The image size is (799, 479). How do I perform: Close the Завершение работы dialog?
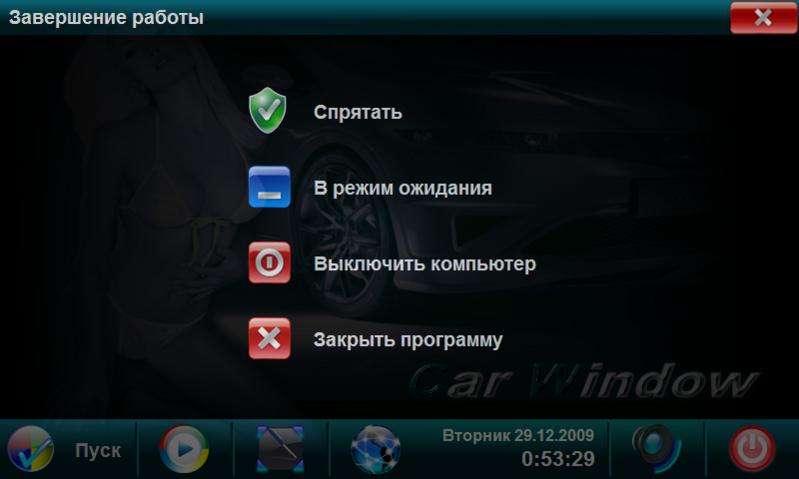point(763,17)
